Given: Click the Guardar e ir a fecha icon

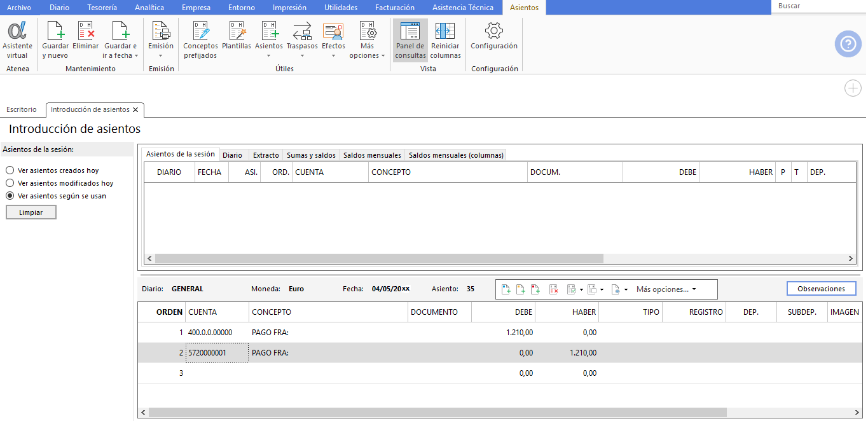Looking at the screenshot, I should (x=120, y=31).
